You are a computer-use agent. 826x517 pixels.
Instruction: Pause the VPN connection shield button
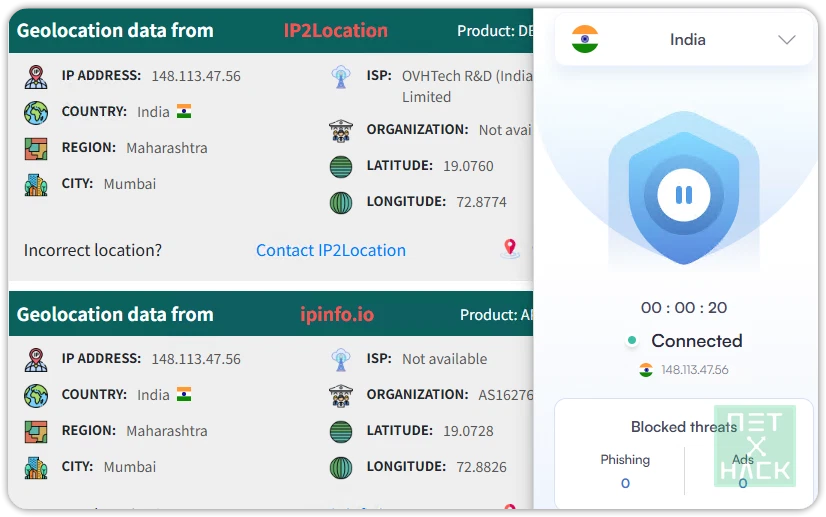coord(683,195)
